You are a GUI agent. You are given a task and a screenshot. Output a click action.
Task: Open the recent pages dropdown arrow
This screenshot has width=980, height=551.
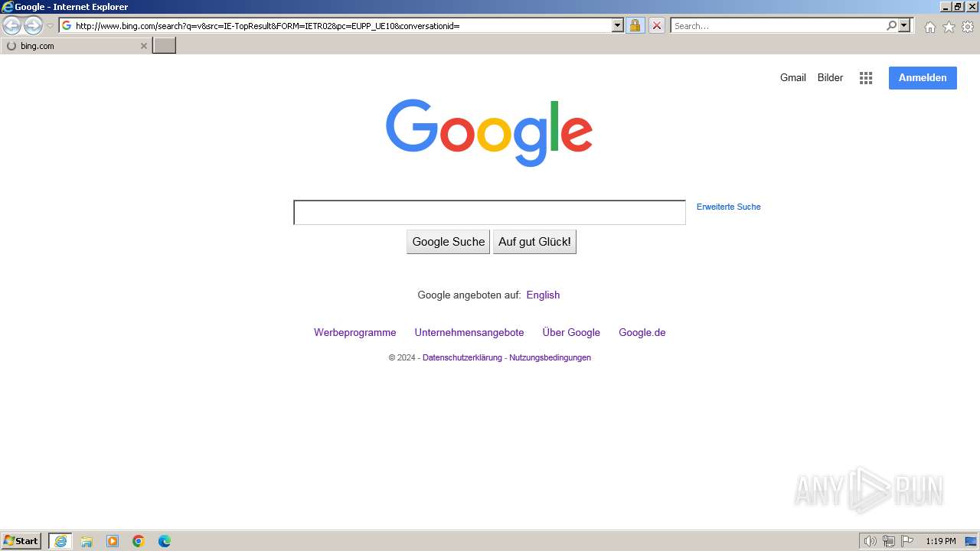[x=50, y=25]
